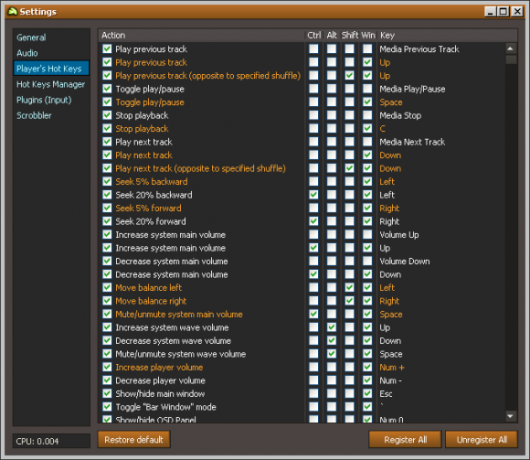Uncheck 'Stop playback' Media Stop hotkey
This screenshot has height=460, width=530.
coord(107,115)
